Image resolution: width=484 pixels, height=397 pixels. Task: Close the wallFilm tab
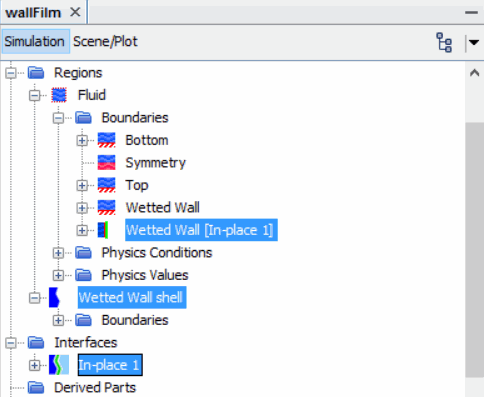click(x=75, y=12)
